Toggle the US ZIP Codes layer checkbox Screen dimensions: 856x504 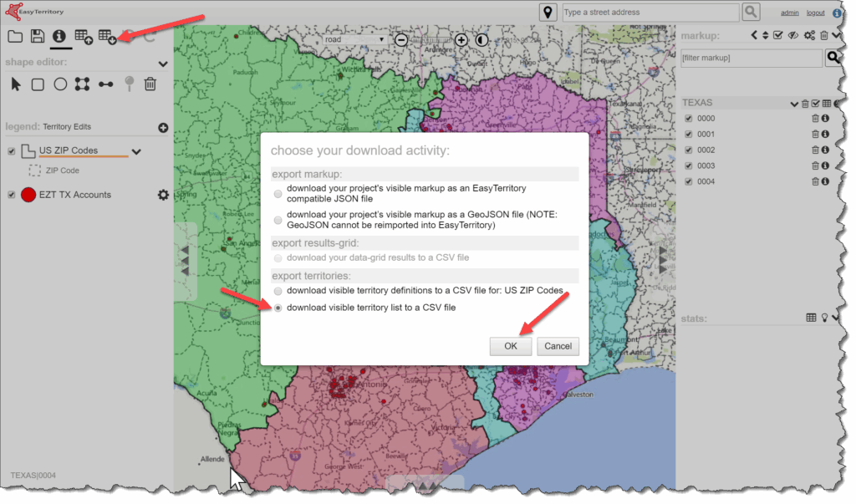(x=12, y=151)
